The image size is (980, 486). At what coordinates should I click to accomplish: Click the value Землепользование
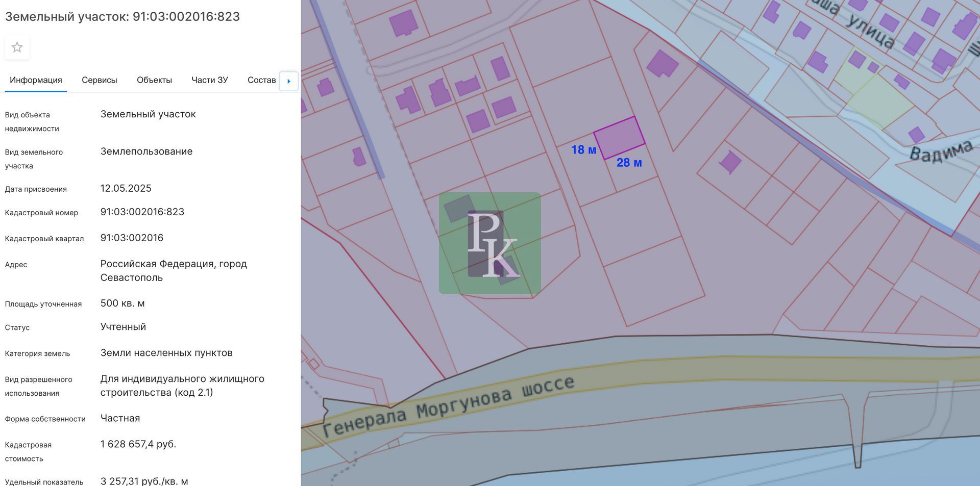click(146, 151)
